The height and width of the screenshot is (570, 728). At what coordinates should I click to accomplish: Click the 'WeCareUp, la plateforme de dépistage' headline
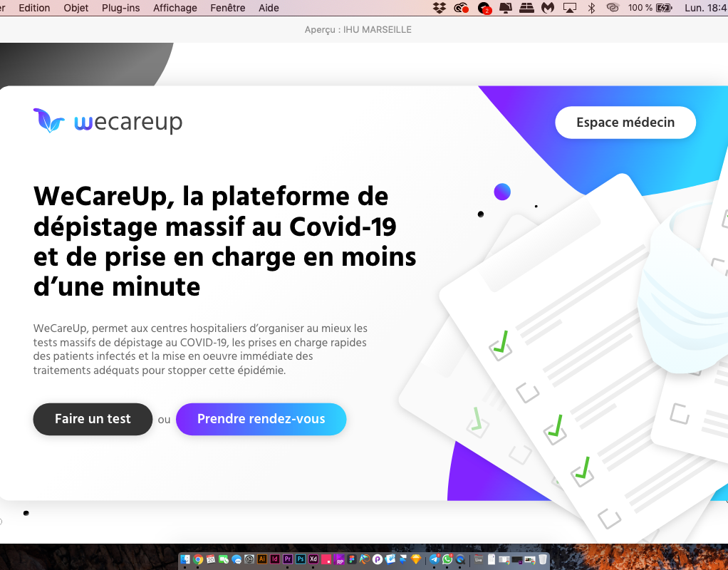coord(224,241)
